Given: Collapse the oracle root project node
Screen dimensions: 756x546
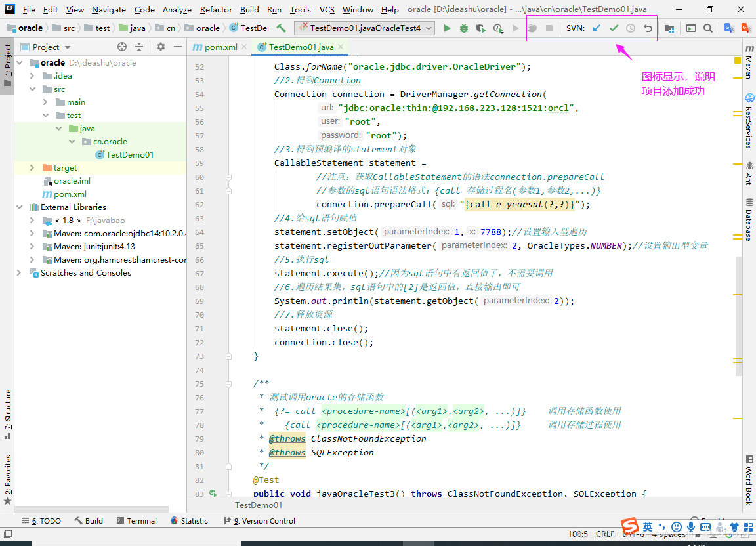Looking at the screenshot, I should [x=20, y=63].
